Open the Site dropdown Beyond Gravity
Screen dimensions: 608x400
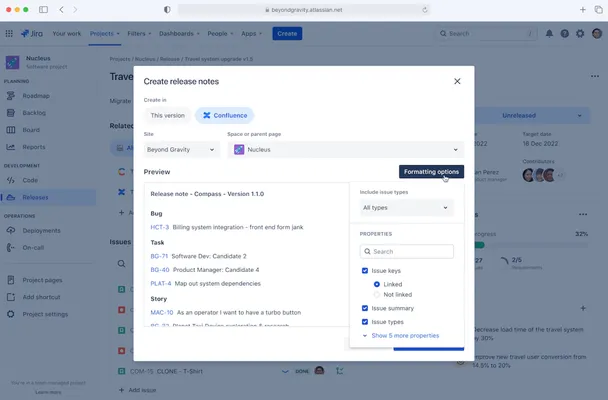pos(181,150)
